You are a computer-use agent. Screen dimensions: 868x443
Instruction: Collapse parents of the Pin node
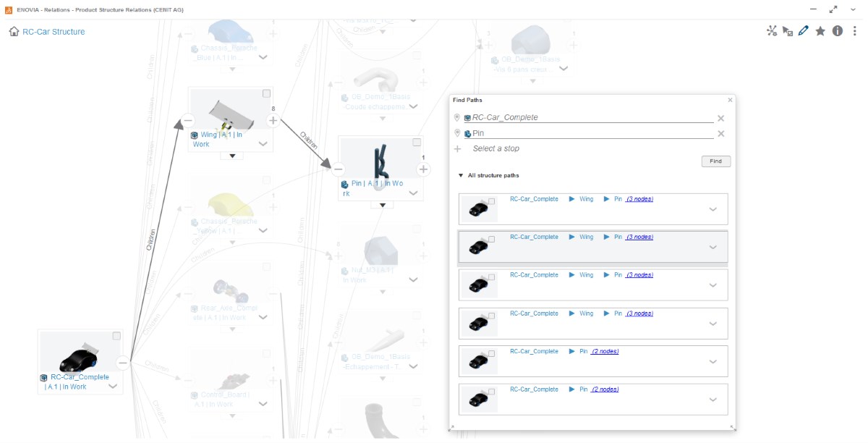(x=338, y=170)
